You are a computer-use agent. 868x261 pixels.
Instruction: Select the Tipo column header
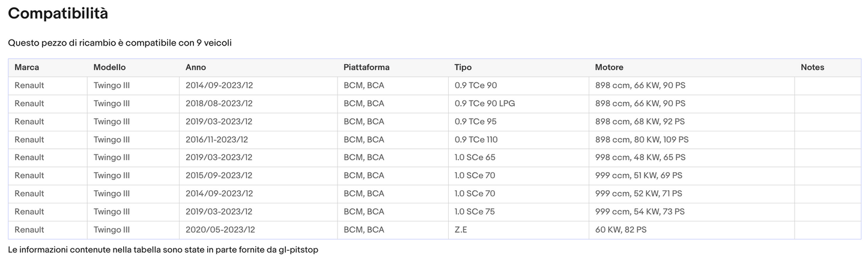pyautogui.click(x=463, y=67)
